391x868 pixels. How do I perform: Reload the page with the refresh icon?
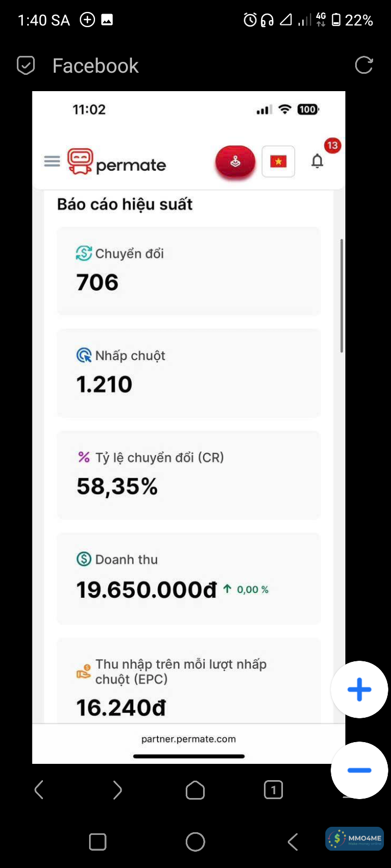pyautogui.click(x=363, y=66)
